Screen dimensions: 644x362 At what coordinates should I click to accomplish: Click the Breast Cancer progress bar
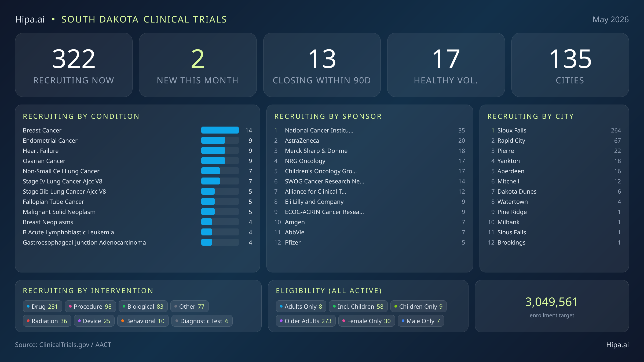[x=220, y=130]
